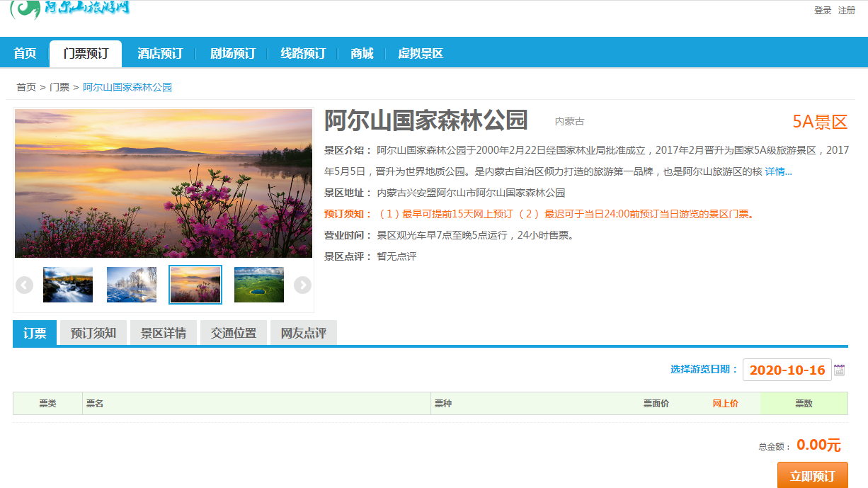Viewport: 868px width, 488px height.
Task: Click the 网上价 column header
Action: coord(726,403)
